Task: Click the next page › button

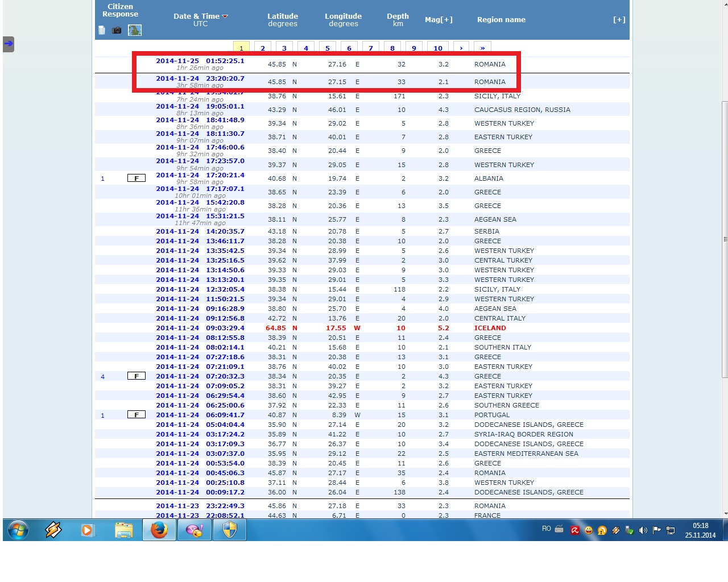Action: tap(461, 48)
